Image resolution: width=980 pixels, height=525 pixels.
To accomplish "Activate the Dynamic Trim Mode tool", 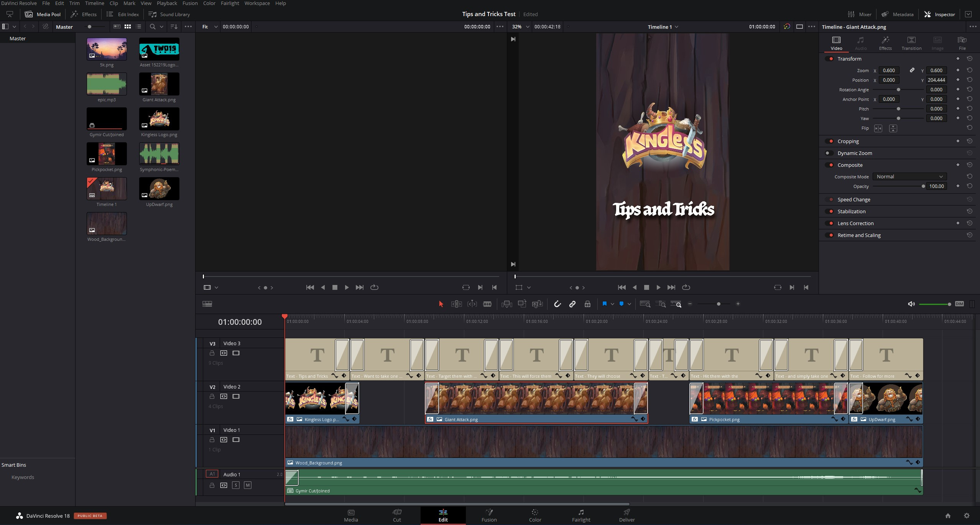I will 472,304.
